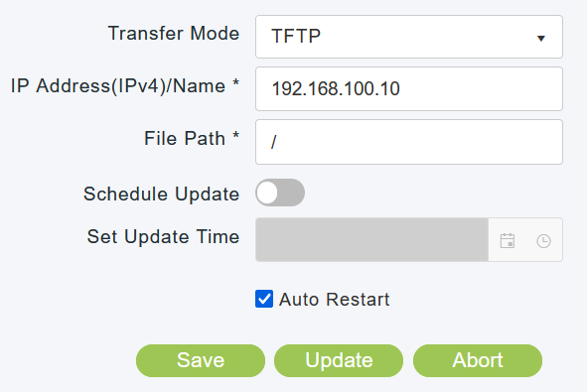Image resolution: width=587 pixels, height=392 pixels.
Task: Click the Transfer Mode label
Action: point(174,33)
